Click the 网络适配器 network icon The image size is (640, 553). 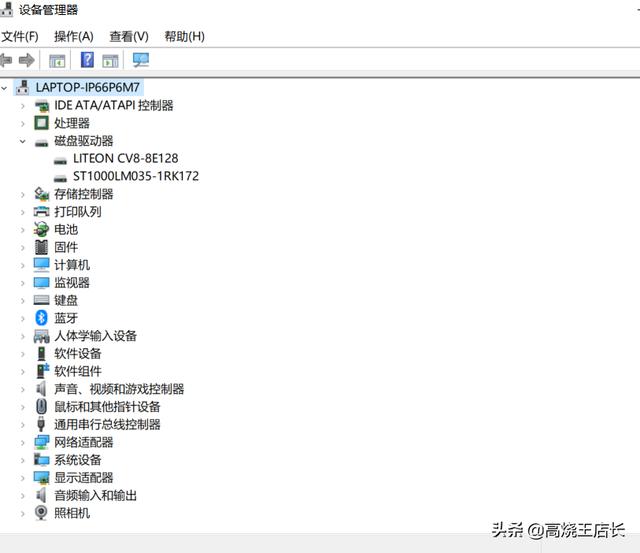coord(42,442)
